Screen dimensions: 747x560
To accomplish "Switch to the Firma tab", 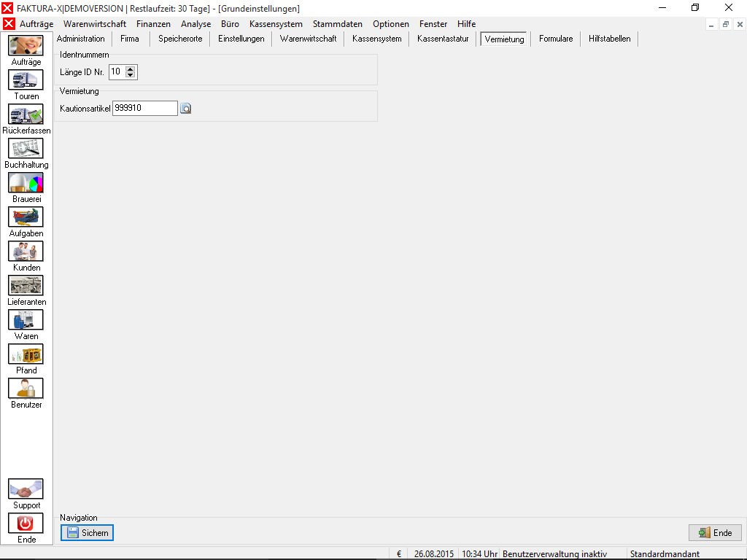I will pyautogui.click(x=130, y=39).
